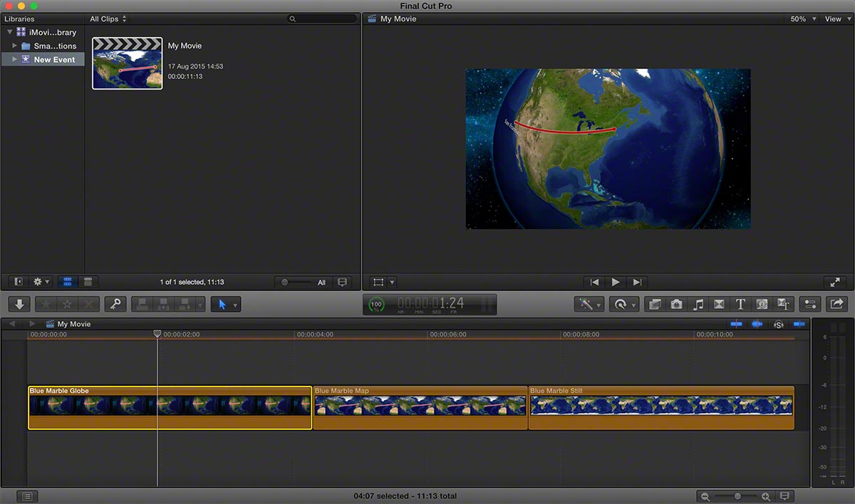Open the Transitions browser icon
Viewport: 855px width, 504px height.
[x=719, y=304]
